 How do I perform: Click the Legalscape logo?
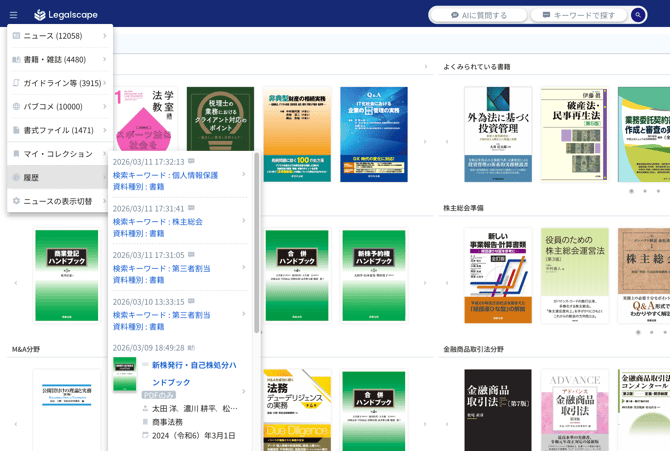(68, 15)
